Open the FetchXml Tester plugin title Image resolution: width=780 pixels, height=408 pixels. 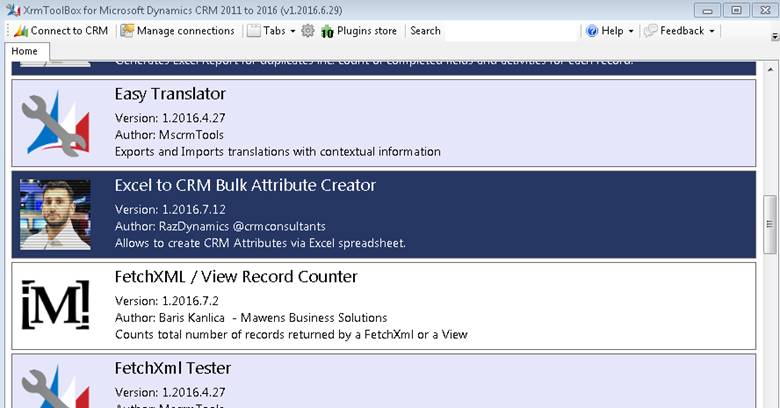173,368
